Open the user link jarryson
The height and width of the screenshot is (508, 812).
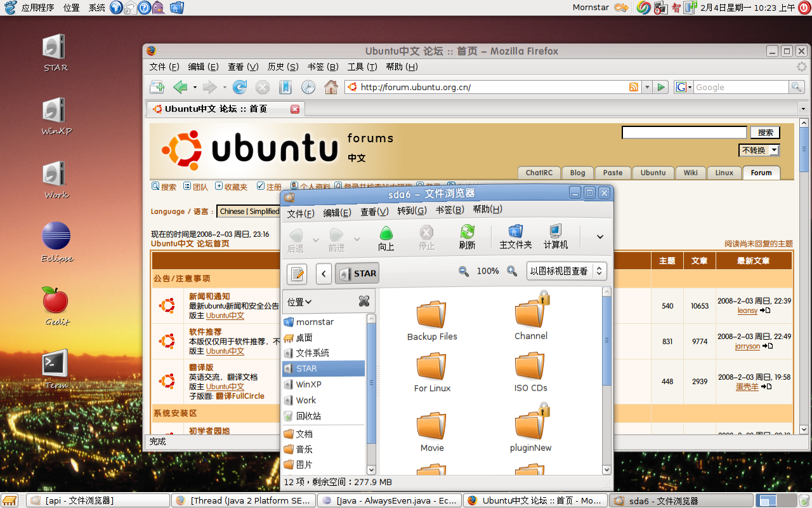(747, 346)
